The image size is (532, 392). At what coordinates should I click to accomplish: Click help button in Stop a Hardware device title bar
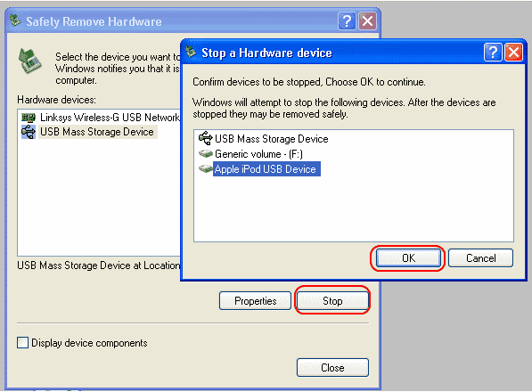493,53
